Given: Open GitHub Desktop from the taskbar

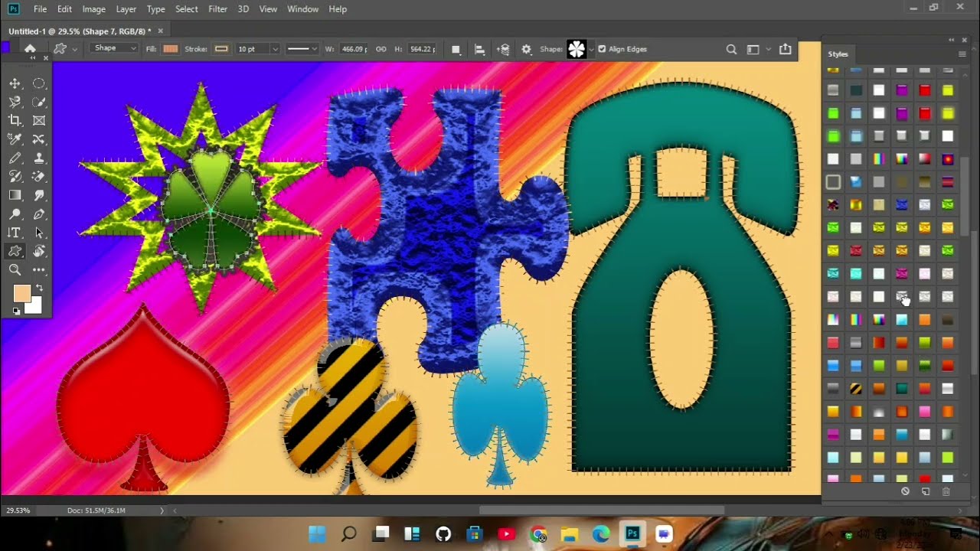Looking at the screenshot, I should point(443,534).
